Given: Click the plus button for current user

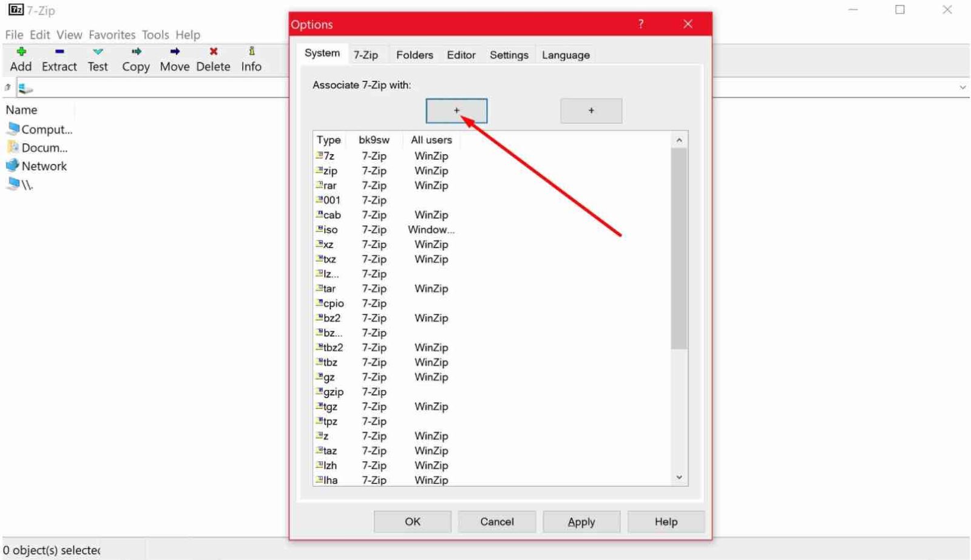Looking at the screenshot, I should 456,110.
